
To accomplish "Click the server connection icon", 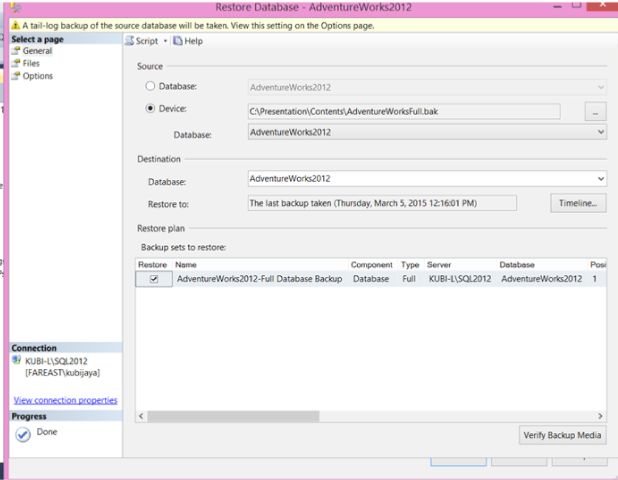I will [16, 360].
